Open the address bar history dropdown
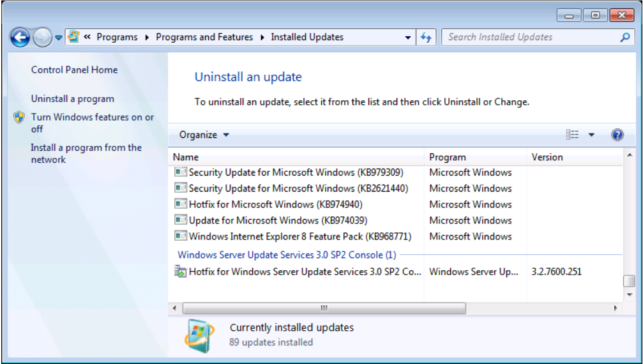643x364 pixels. click(409, 38)
